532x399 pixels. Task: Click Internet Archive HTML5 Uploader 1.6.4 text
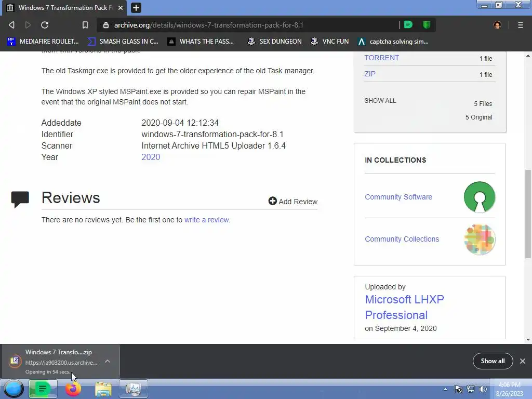[214, 146]
